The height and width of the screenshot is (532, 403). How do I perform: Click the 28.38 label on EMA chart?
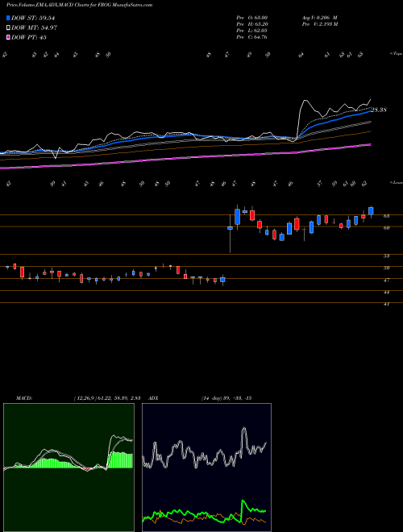click(x=378, y=110)
